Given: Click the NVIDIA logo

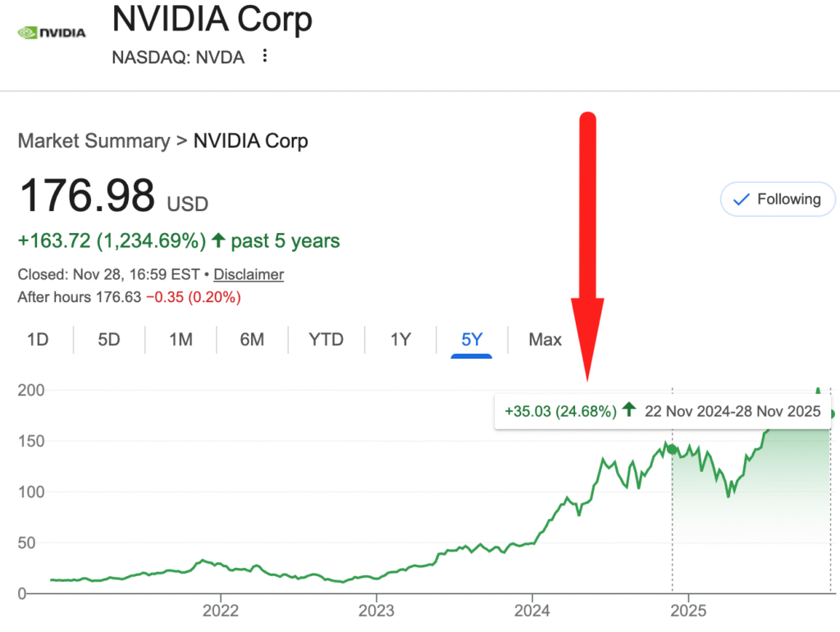Looking at the screenshot, I should pyautogui.click(x=52, y=33).
